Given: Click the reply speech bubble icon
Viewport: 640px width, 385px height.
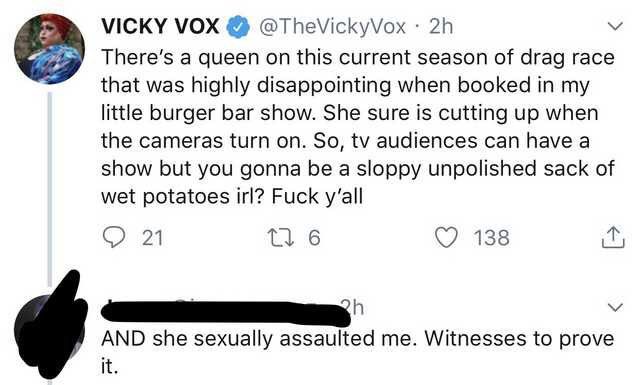Looking at the screenshot, I should [113, 238].
